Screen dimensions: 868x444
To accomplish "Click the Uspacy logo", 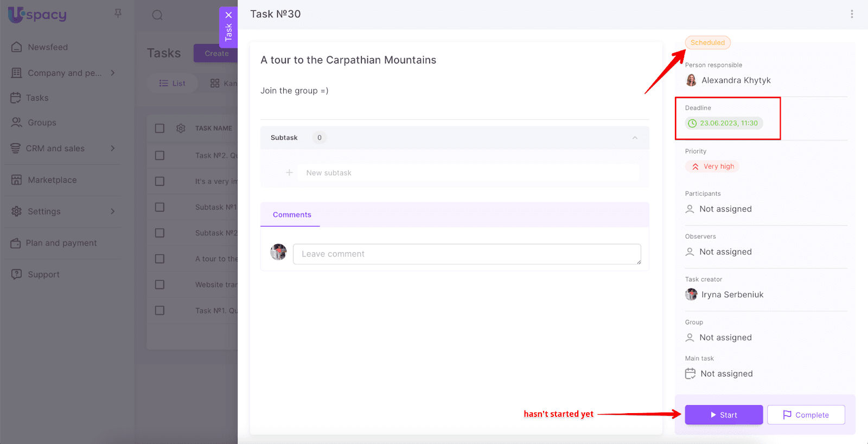I will 37,15.
